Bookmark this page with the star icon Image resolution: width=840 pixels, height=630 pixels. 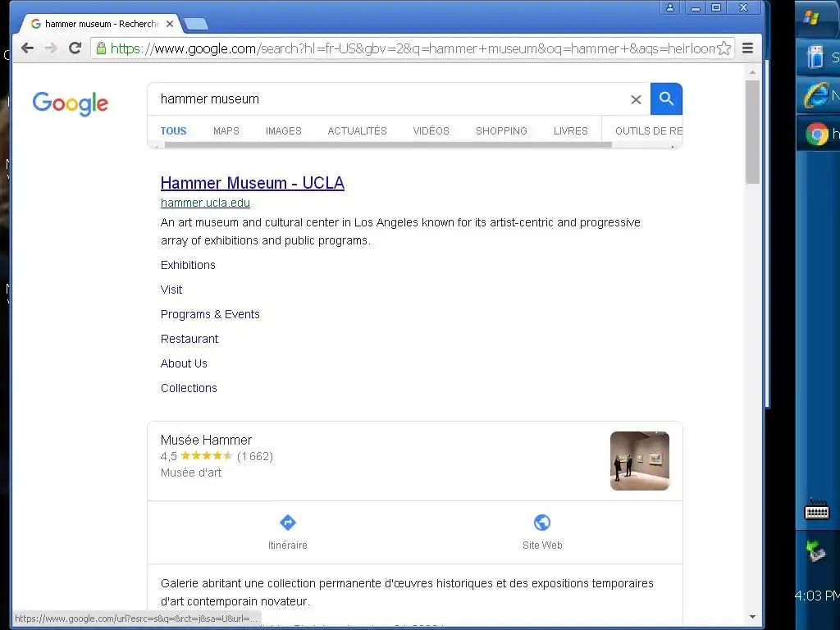pos(724,48)
